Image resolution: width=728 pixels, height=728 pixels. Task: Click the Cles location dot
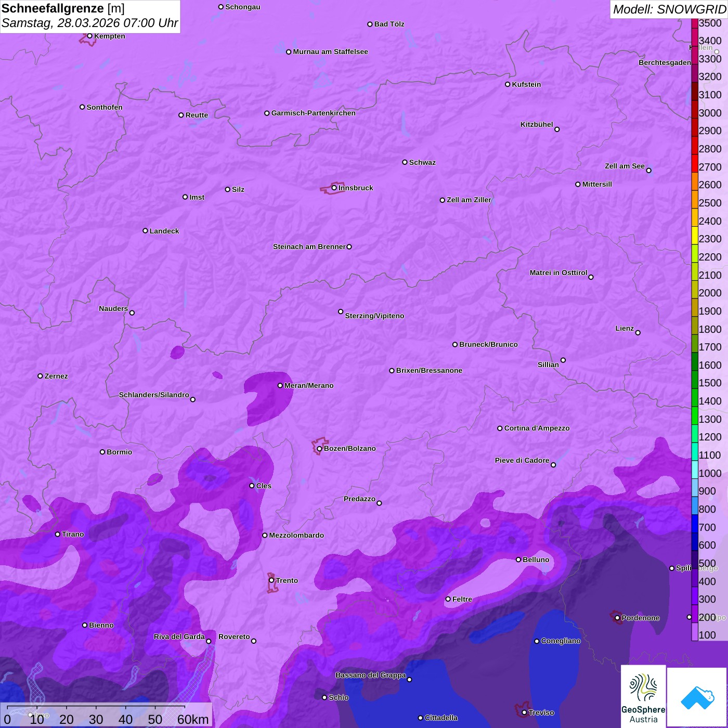pyautogui.click(x=252, y=486)
